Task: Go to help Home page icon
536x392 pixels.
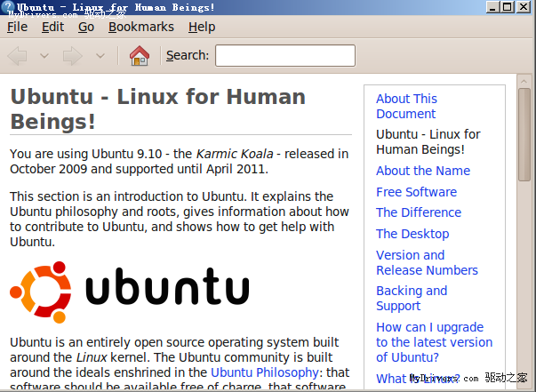Action: [x=140, y=55]
